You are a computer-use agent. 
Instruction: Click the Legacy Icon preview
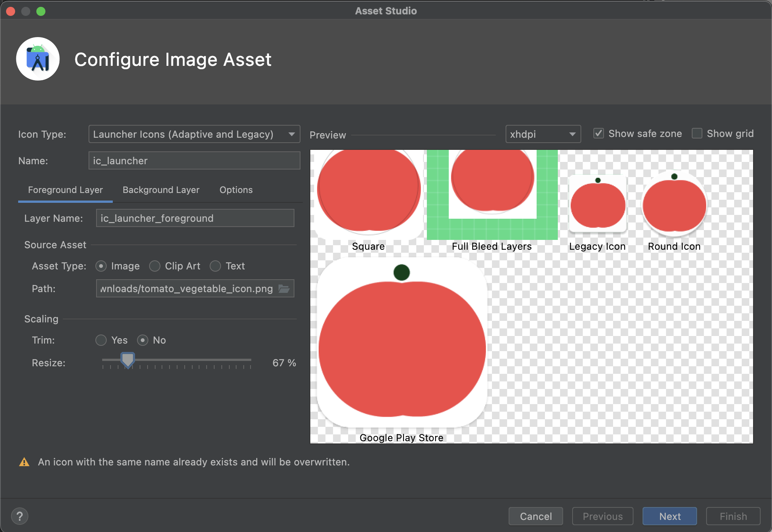[598, 204]
